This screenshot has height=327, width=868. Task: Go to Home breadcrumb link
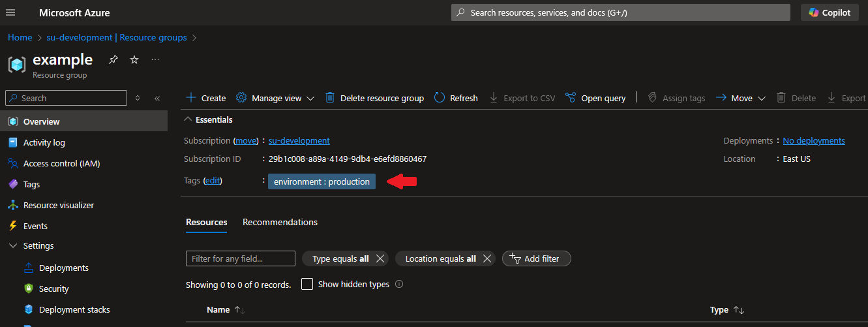(x=20, y=37)
